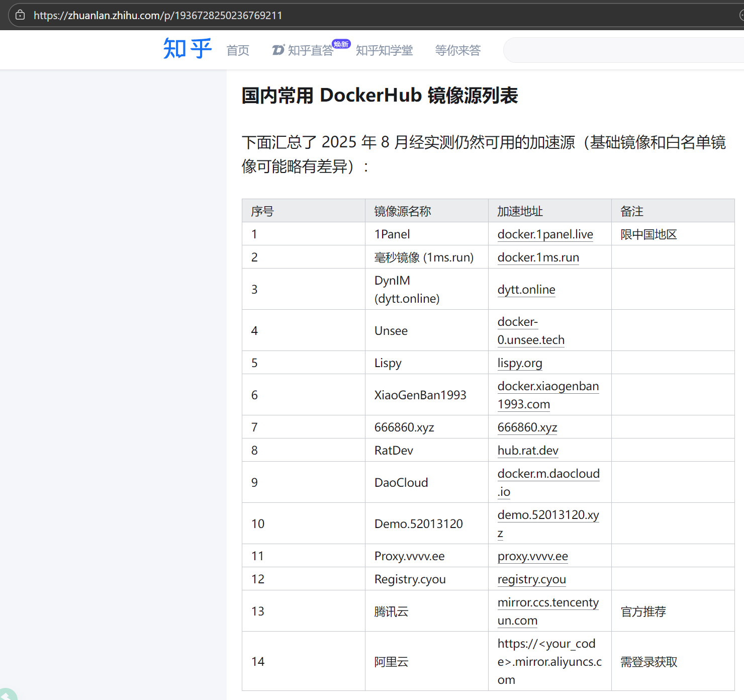The width and height of the screenshot is (744, 700).
Task: Open the docker.xiaogenban1993.com link
Action: 548,395
